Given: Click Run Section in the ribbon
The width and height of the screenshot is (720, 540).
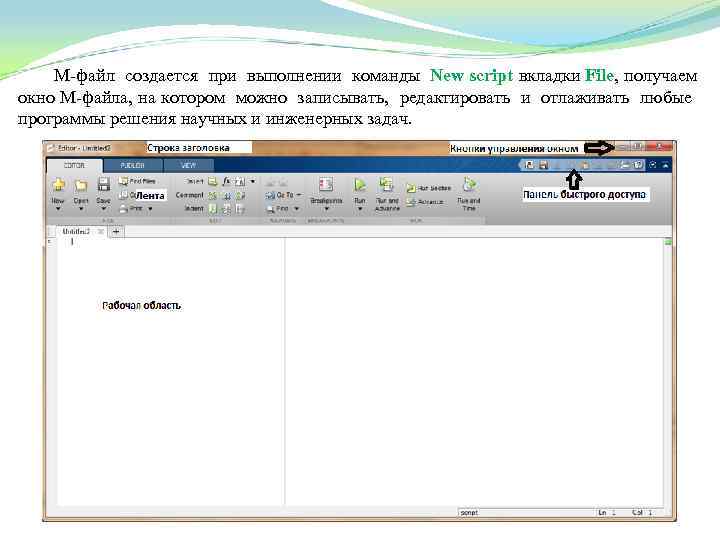Looking at the screenshot, I should [429, 188].
